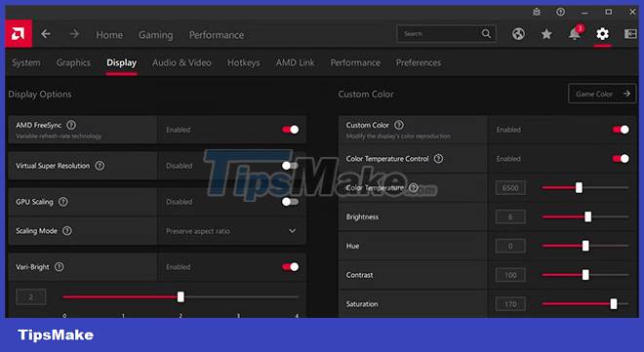Open the web browser globe icon
This screenshot has width=644, height=352.
click(x=518, y=34)
